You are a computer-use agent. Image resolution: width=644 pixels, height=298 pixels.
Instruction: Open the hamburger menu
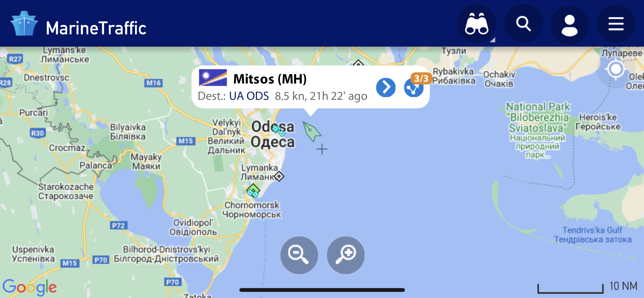(x=616, y=24)
